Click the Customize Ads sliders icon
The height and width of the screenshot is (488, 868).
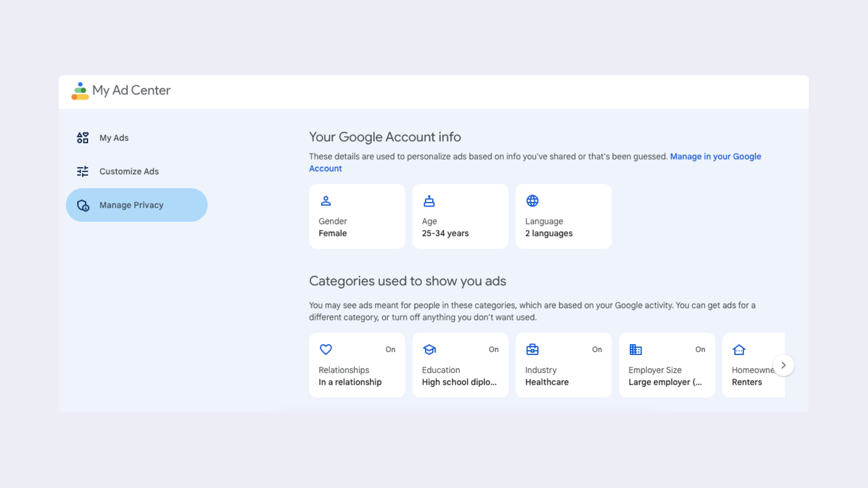pyautogui.click(x=82, y=171)
